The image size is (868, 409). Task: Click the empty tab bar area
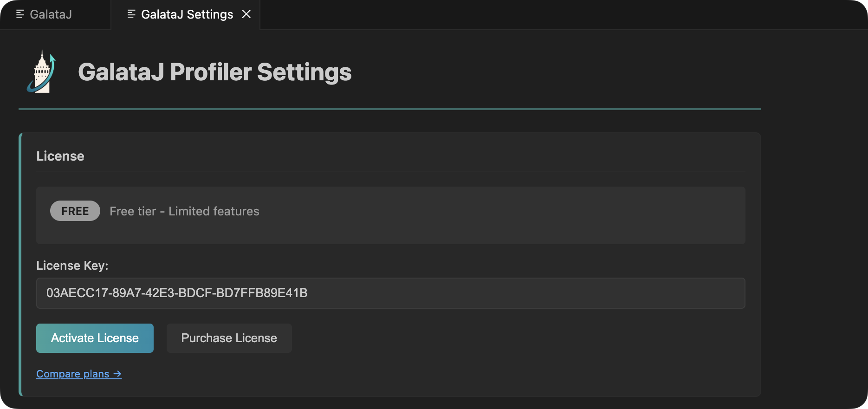click(x=557, y=14)
